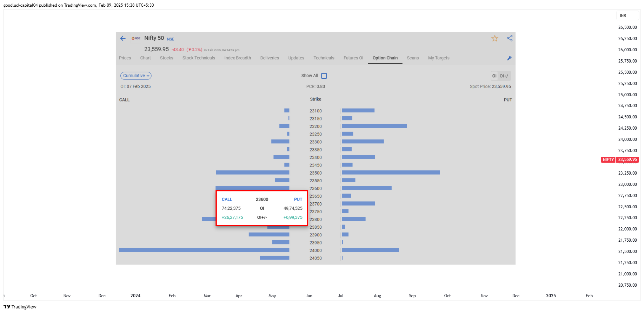The width and height of the screenshot is (644, 313).
Task: Go to the Futures OI tab
Action: tap(353, 58)
